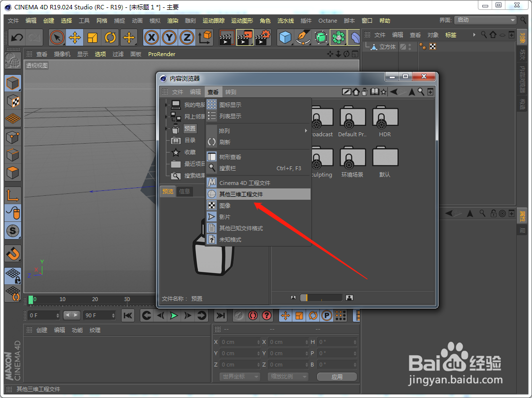Select the Rotate tool

pos(110,37)
